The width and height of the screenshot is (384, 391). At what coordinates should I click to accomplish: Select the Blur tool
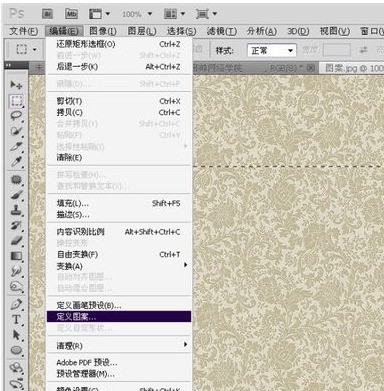pos(16,271)
